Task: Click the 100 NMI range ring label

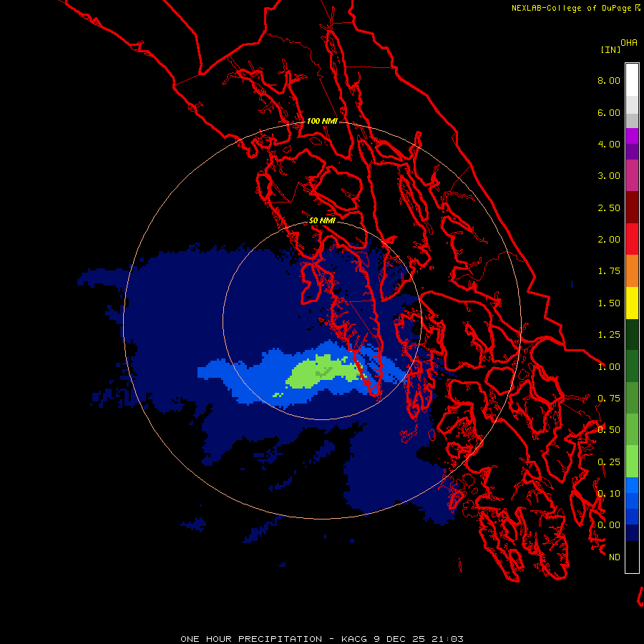Action: pyautogui.click(x=323, y=121)
